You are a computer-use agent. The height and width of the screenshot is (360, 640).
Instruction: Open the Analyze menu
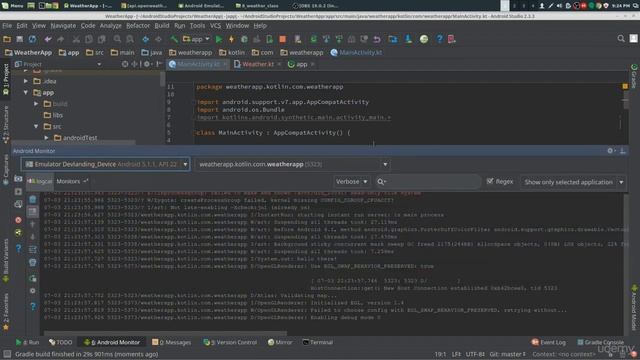(111, 25)
